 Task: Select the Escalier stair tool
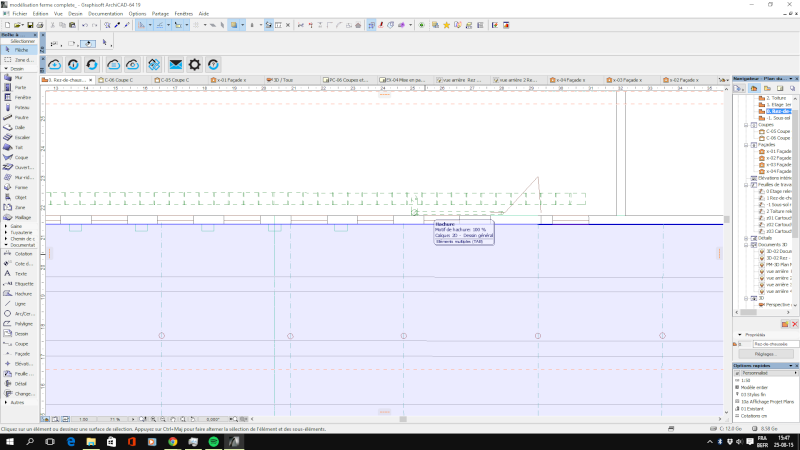click(x=19, y=137)
